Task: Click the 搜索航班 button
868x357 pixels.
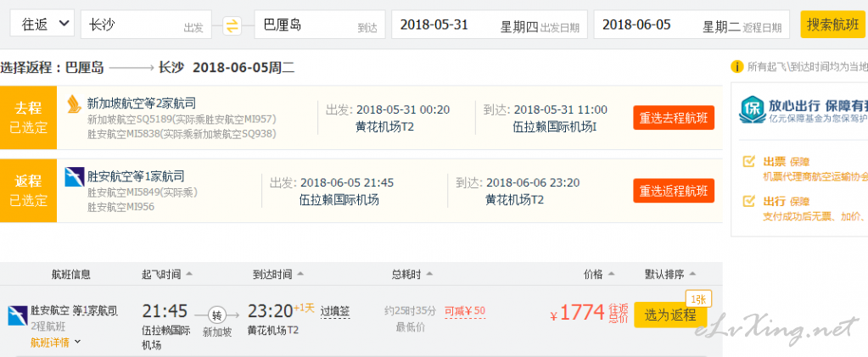Action: pyautogui.click(x=832, y=25)
